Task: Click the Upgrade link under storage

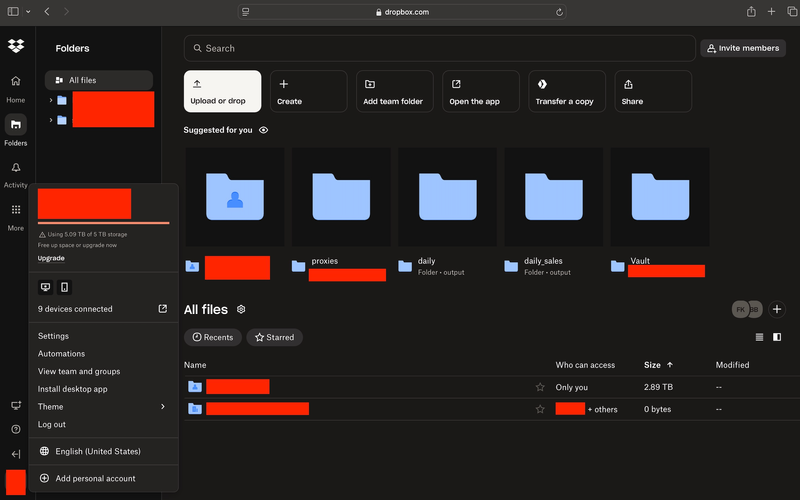Action: coord(51,258)
